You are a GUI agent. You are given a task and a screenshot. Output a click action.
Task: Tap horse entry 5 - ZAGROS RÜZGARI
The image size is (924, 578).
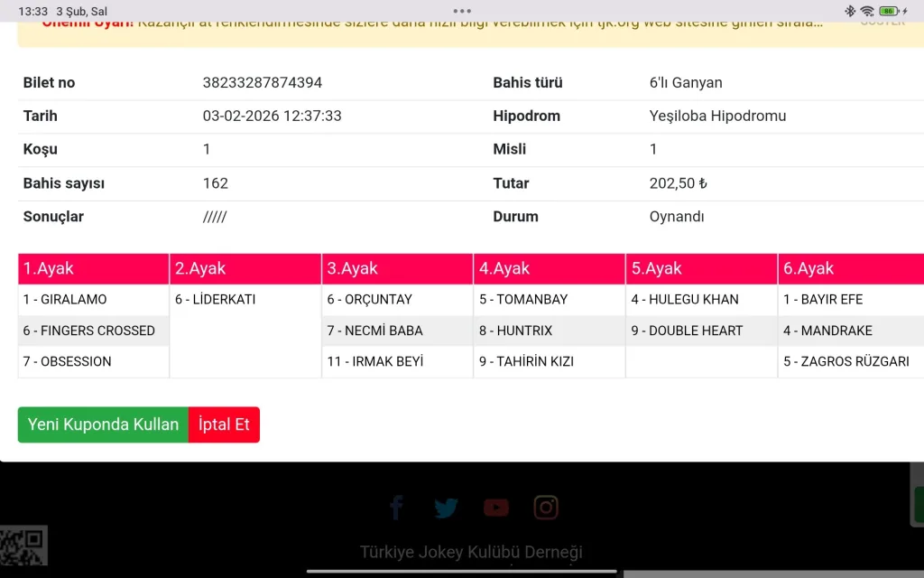tap(845, 361)
